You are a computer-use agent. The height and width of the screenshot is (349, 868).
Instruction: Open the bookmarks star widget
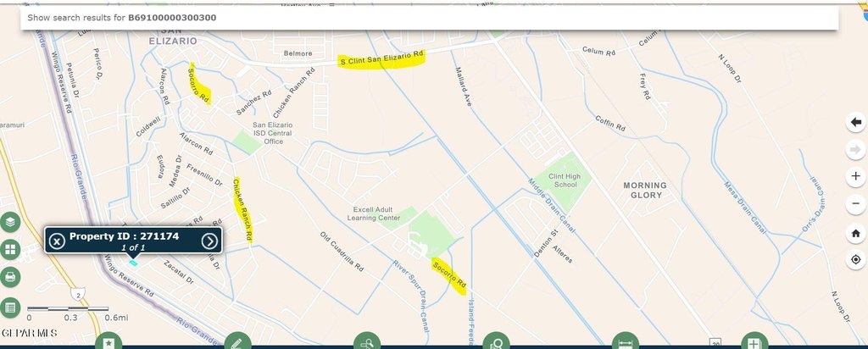[x=108, y=342]
